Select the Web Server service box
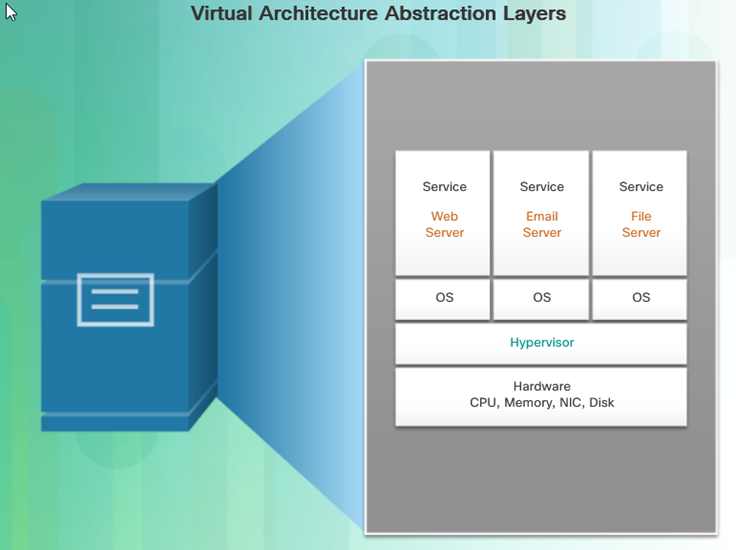Image resolution: width=736 pixels, height=550 pixels. [x=443, y=213]
